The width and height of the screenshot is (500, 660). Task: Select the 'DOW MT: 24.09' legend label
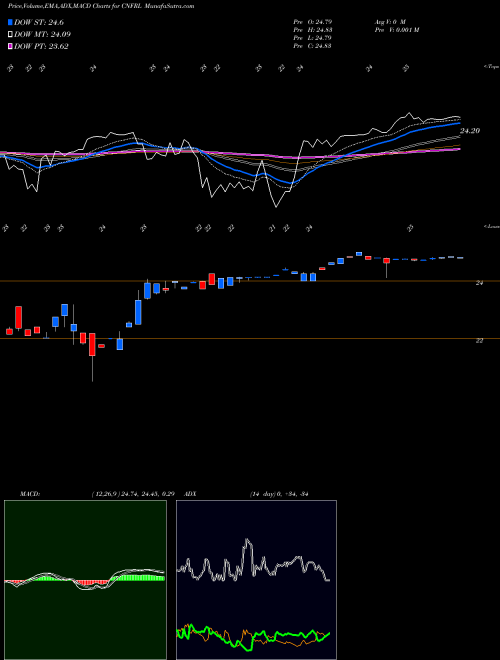pos(42,35)
